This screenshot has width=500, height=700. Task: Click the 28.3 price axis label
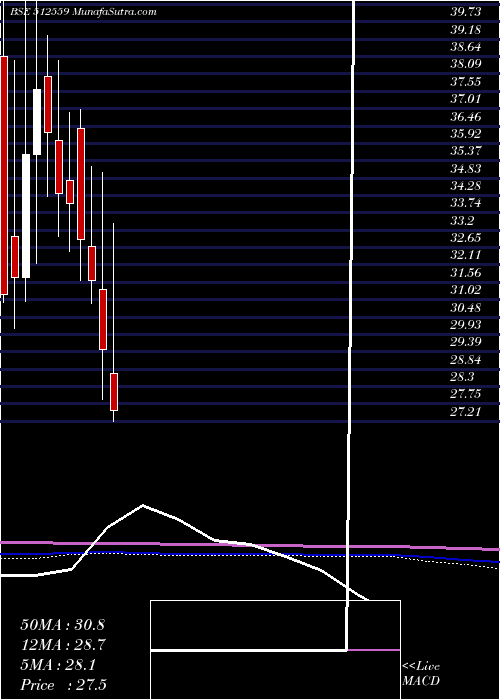pos(462,377)
